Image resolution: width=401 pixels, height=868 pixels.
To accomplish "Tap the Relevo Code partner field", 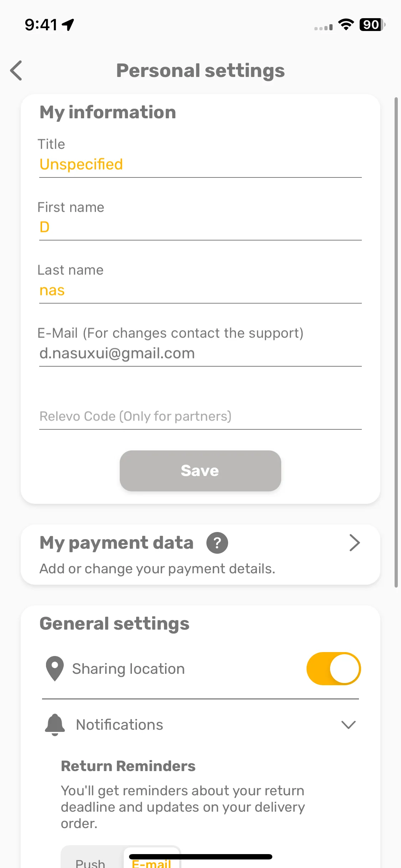I will 200,416.
